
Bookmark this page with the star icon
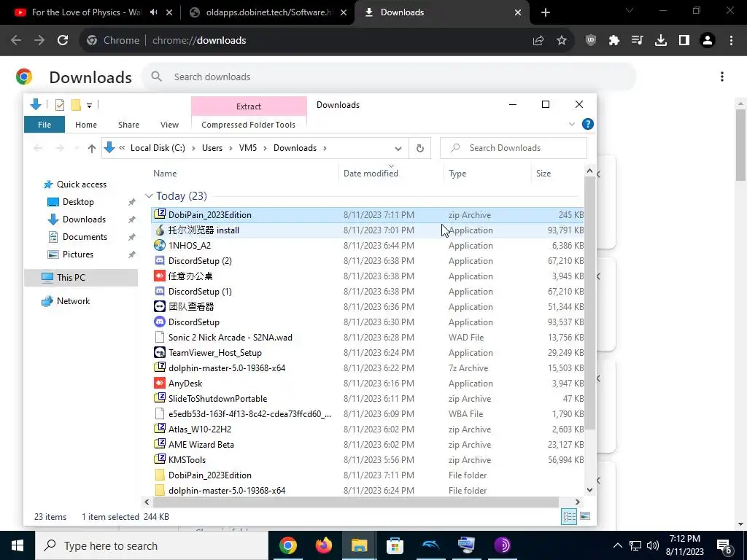pyautogui.click(x=562, y=41)
